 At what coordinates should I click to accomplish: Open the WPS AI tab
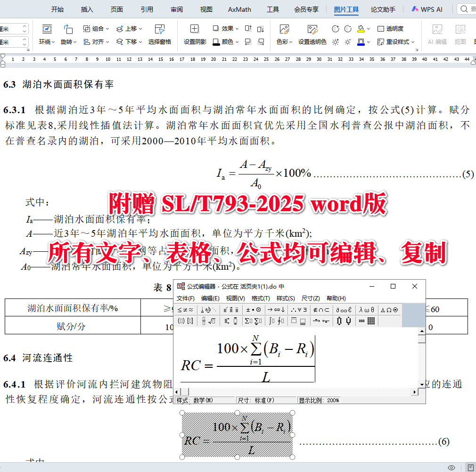pyautogui.click(x=427, y=9)
